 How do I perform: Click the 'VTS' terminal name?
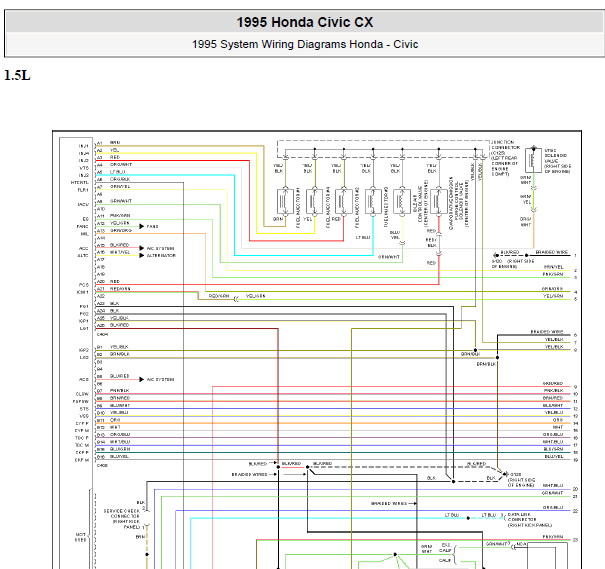pyautogui.click(x=84, y=168)
